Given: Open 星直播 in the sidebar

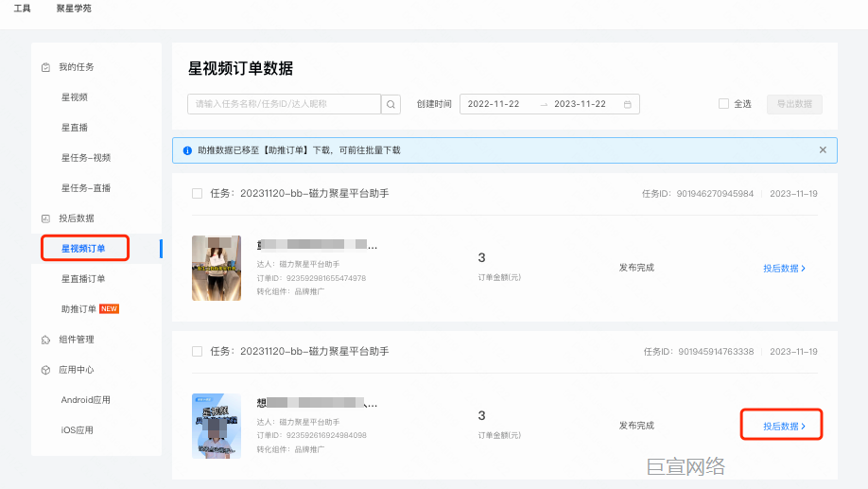Looking at the screenshot, I should click(x=74, y=128).
